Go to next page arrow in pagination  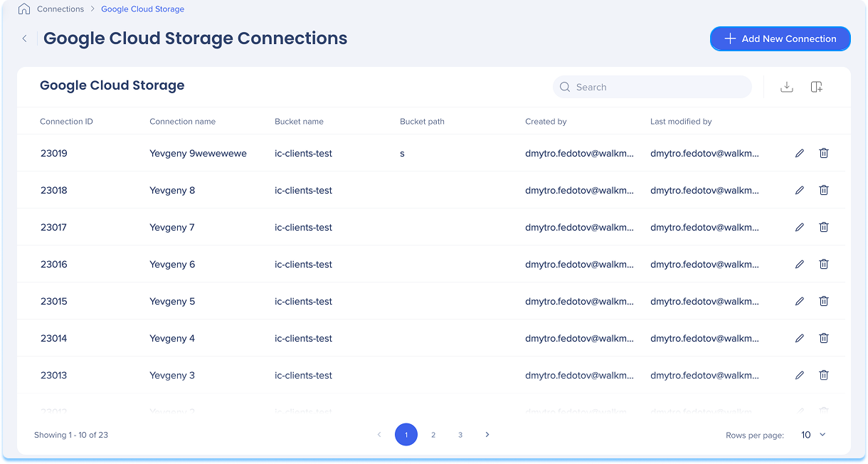tap(487, 434)
